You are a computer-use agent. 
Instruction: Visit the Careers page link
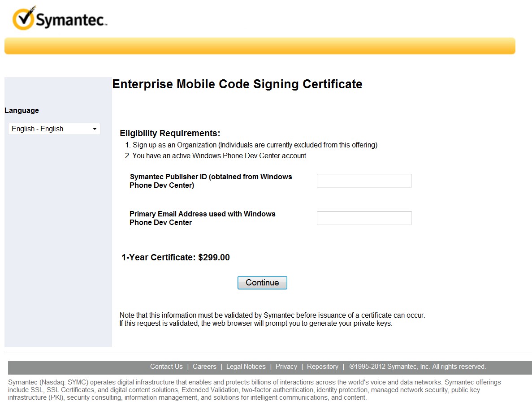(204, 367)
